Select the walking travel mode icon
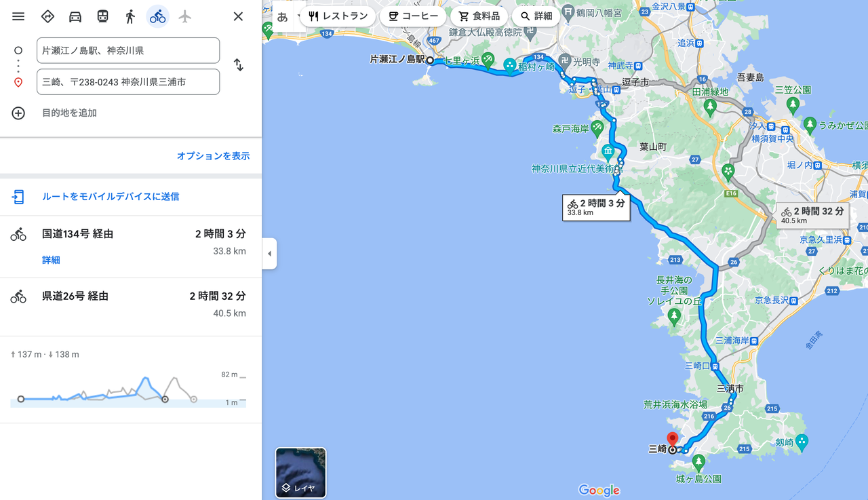The height and width of the screenshot is (500, 868). (x=130, y=16)
